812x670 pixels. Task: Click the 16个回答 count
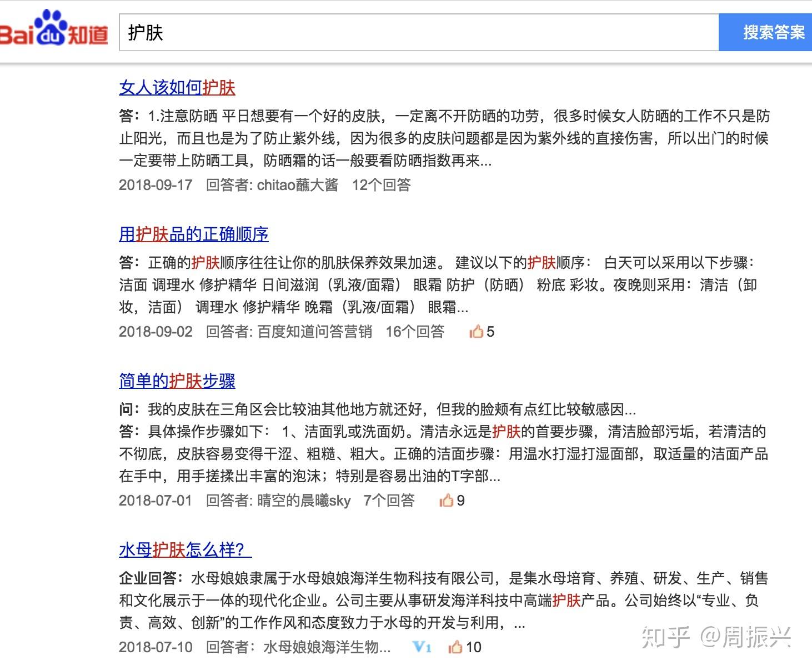coord(415,332)
